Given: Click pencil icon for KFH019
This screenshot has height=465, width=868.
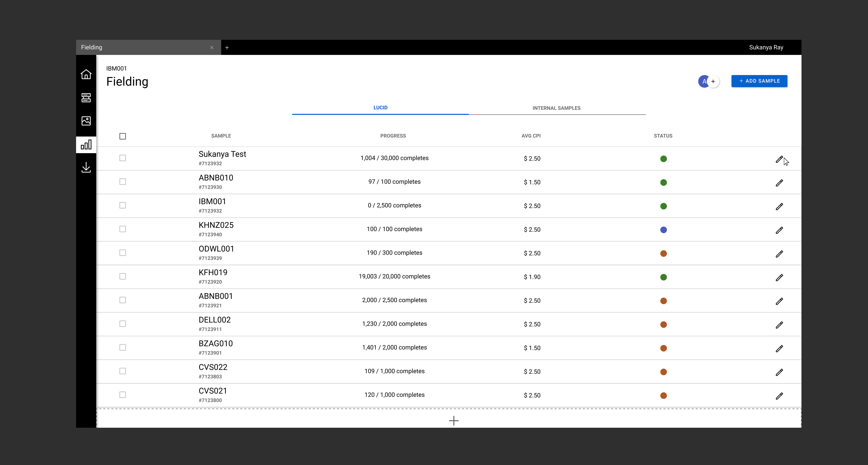Looking at the screenshot, I should 779,278.
